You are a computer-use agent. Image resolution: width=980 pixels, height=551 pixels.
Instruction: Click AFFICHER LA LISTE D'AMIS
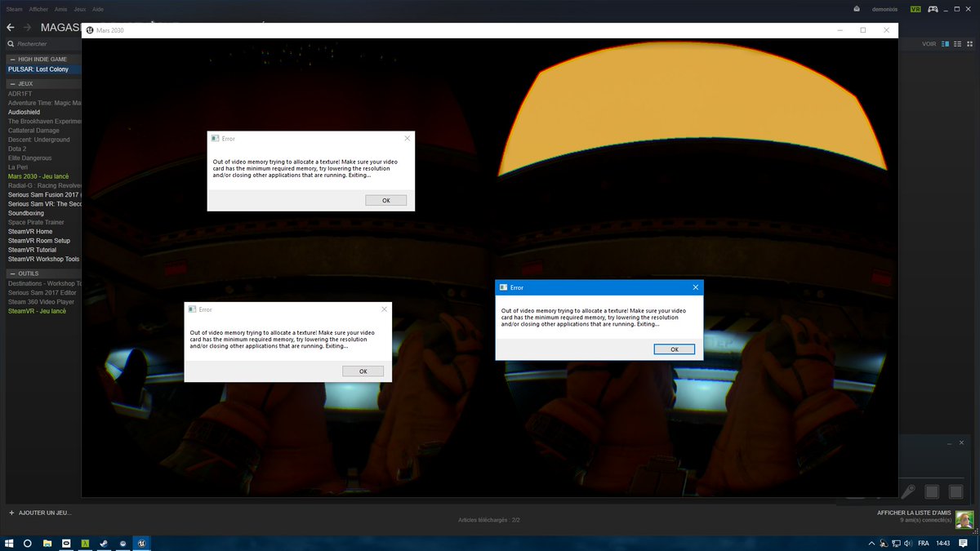pos(915,513)
